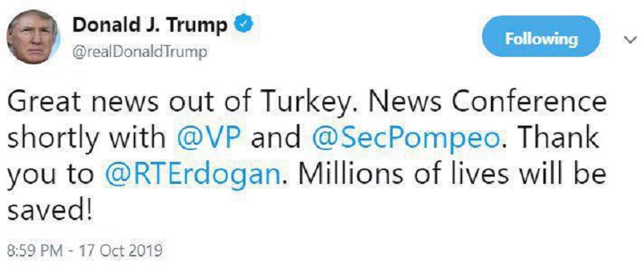
Task: Open the @RTErdogan mention link
Action: 194,175
